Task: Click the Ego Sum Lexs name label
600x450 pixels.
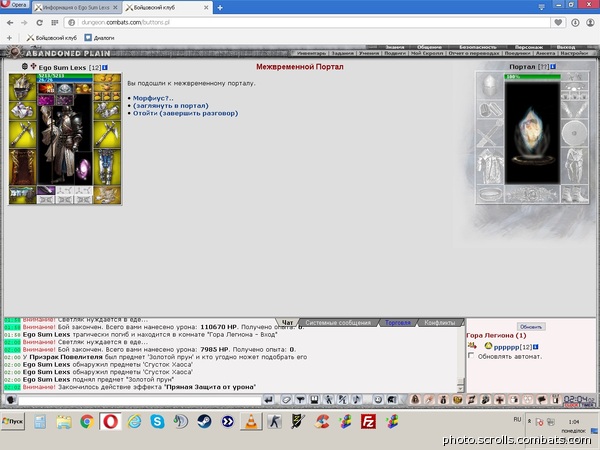Action: [62, 68]
